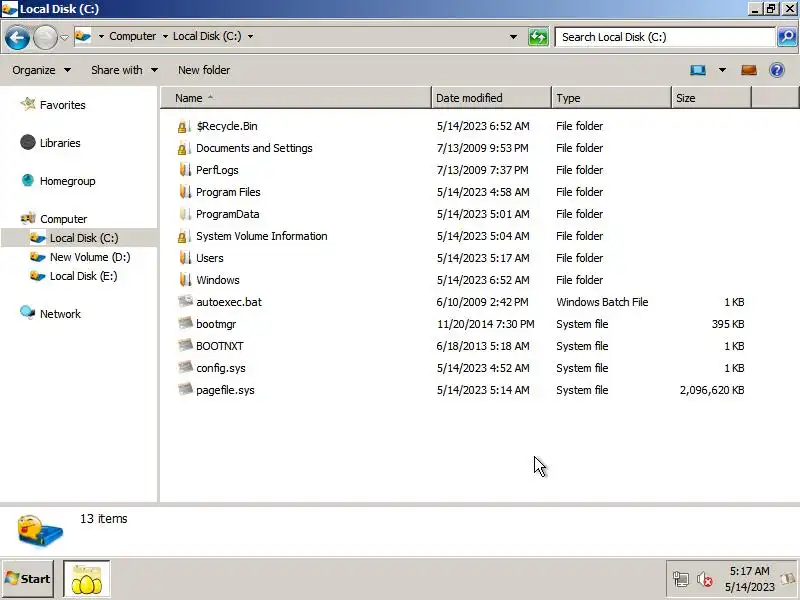Click the address bar drive icon
Image resolution: width=800 pixels, height=600 pixels.
tap(83, 36)
